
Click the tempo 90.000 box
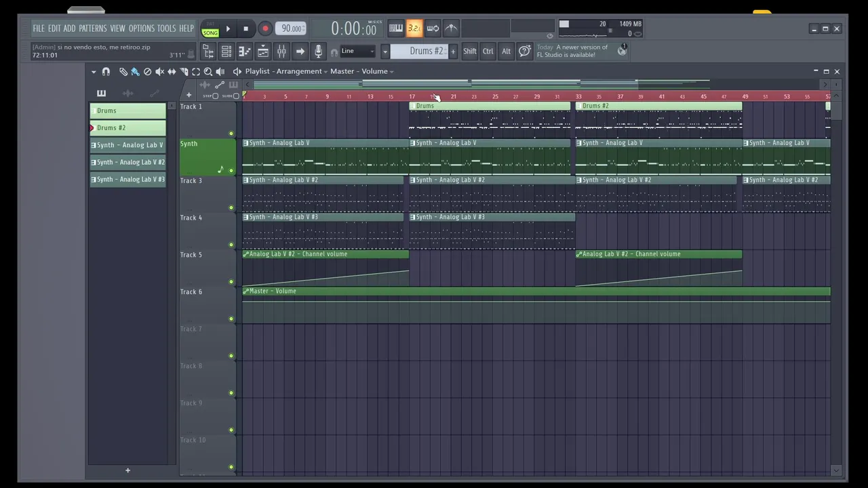[x=290, y=28]
